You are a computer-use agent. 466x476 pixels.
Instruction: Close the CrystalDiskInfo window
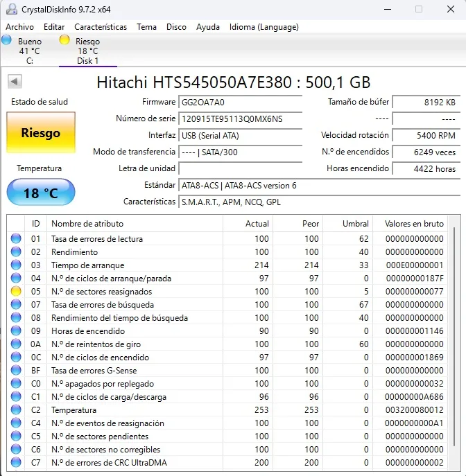click(451, 10)
